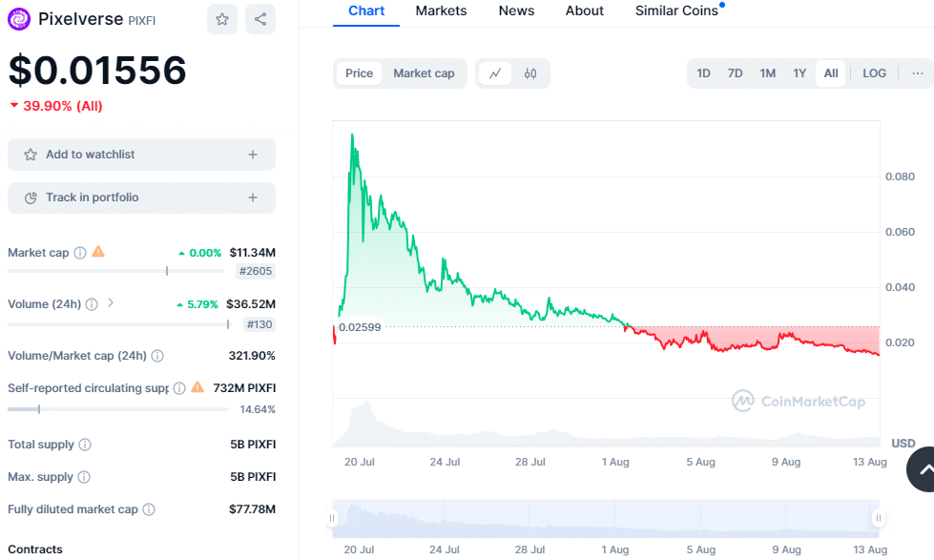Viewport: 934px width, 560px height.
Task: Click the left handle of the range selector
Action: click(332, 518)
